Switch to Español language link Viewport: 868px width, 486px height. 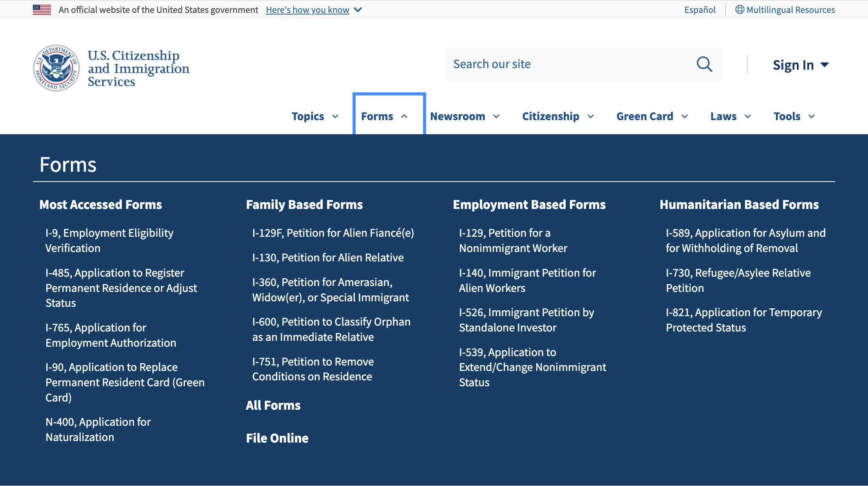700,10
